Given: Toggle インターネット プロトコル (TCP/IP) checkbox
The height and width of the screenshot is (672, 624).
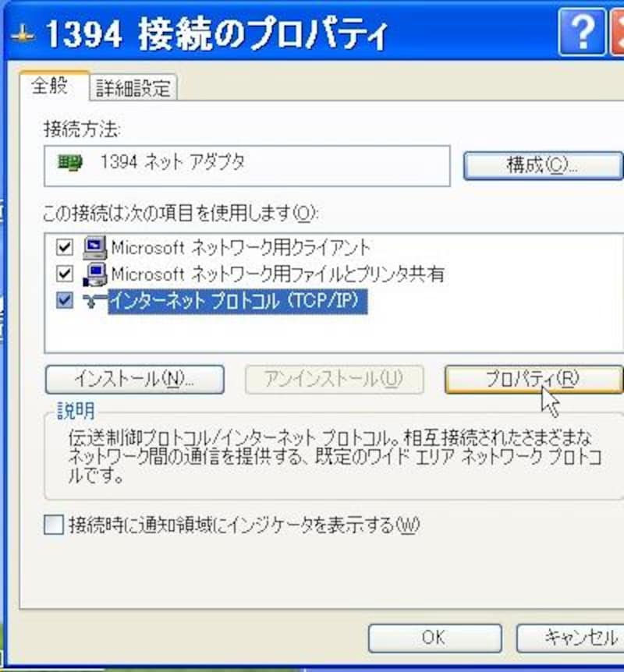Looking at the screenshot, I should (x=65, y=300).
